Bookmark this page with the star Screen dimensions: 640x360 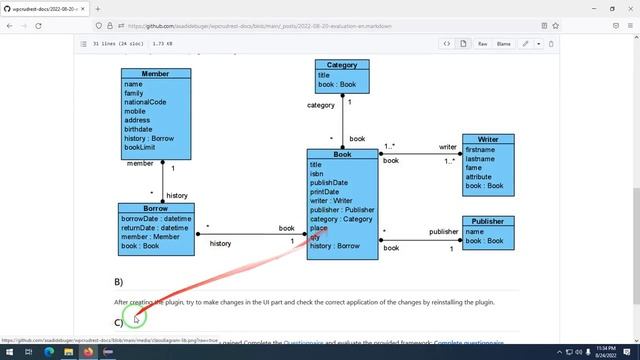click(556, 26)
